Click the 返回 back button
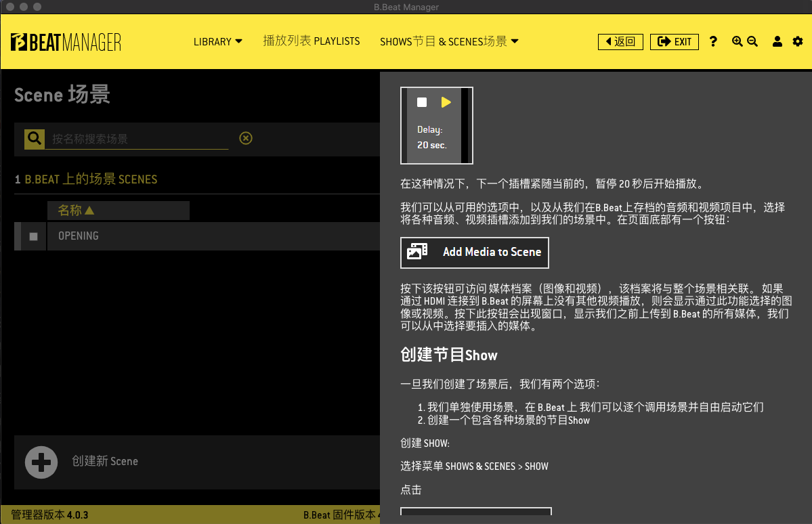 coord(620,41)
